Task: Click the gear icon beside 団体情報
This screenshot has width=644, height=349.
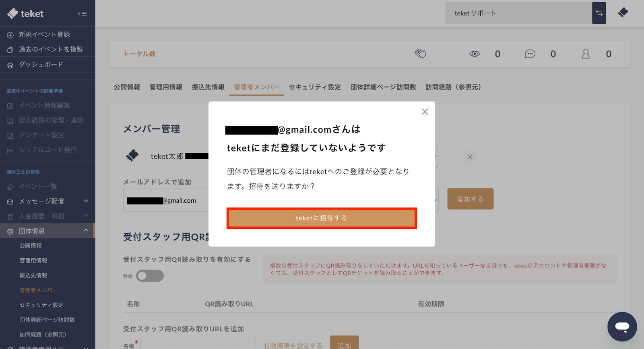Action: click(x=10, y=231)
